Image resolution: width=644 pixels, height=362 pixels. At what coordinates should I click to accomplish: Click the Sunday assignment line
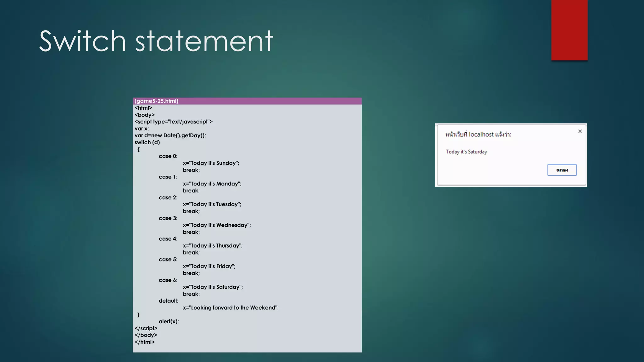(x=211, y=163)
